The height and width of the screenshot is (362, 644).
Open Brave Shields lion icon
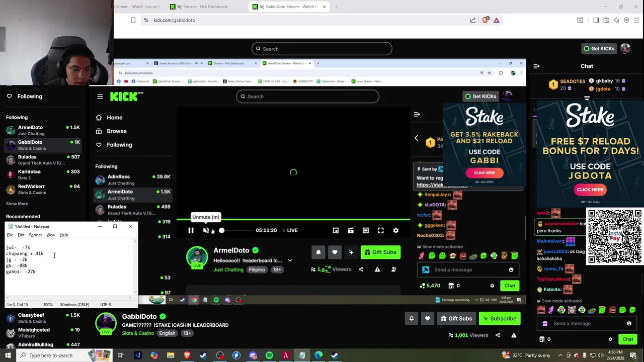pyautogui.click(x=485, y=20)
